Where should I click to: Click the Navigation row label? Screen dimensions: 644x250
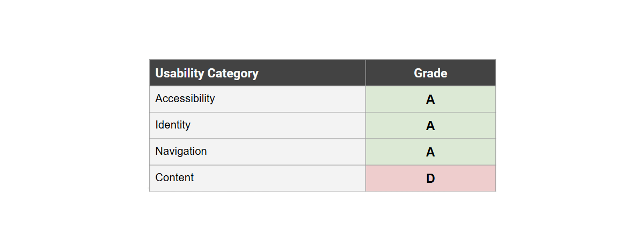(181, 152)
